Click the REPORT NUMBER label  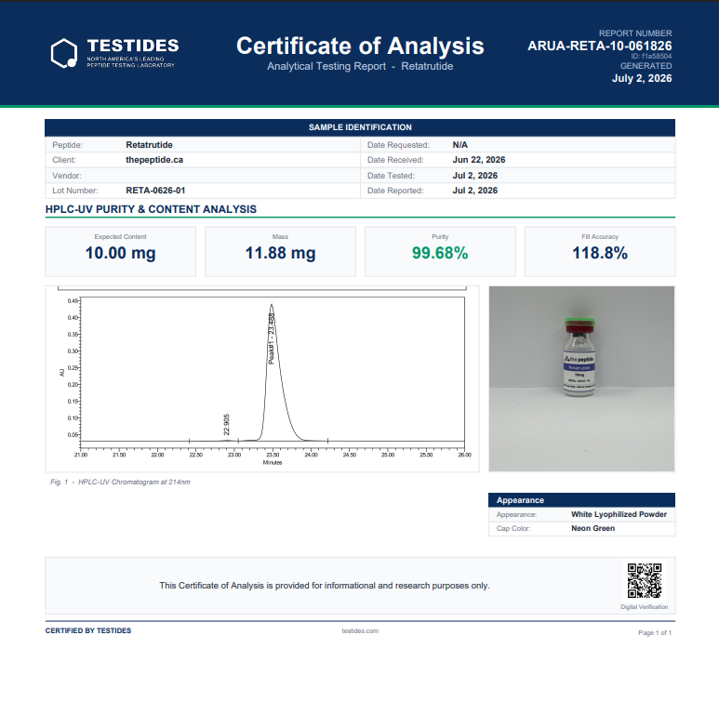(635, 33)
